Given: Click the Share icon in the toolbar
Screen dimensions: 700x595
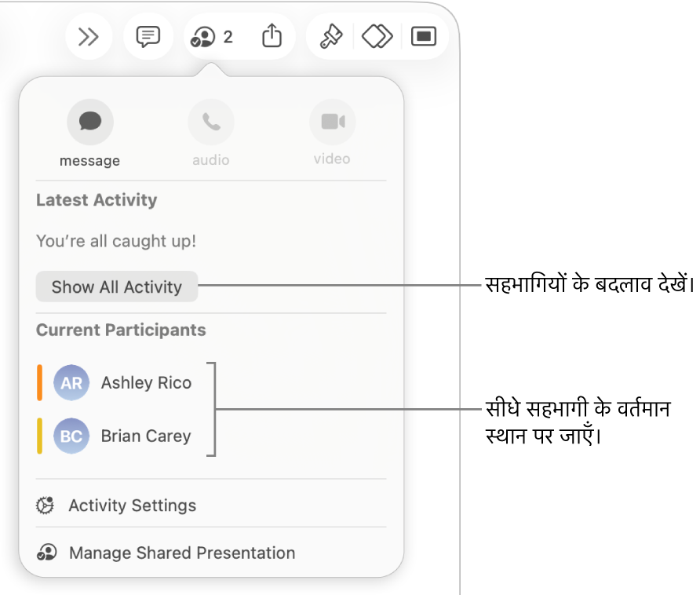Looking at the screenshot, I should click(x=272, y=36).
